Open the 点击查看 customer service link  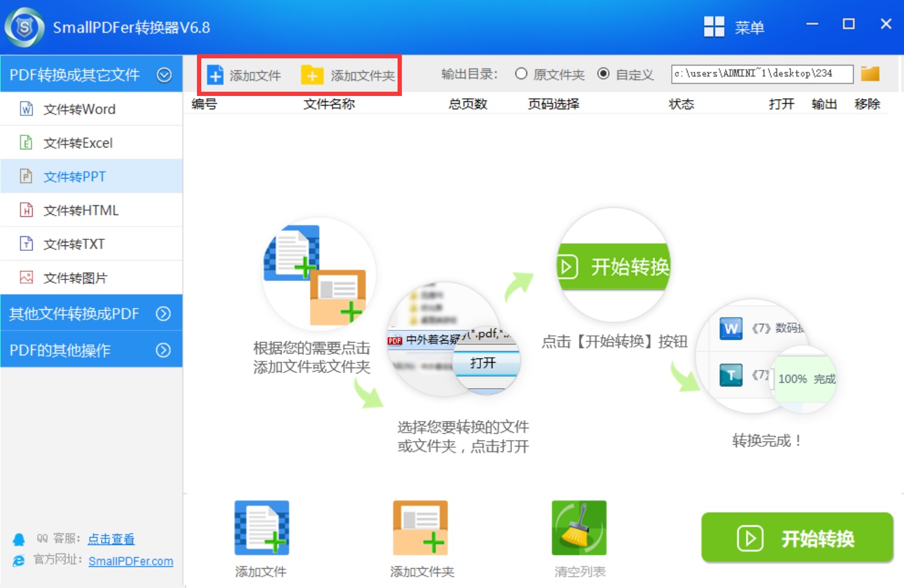pos(111,539)
